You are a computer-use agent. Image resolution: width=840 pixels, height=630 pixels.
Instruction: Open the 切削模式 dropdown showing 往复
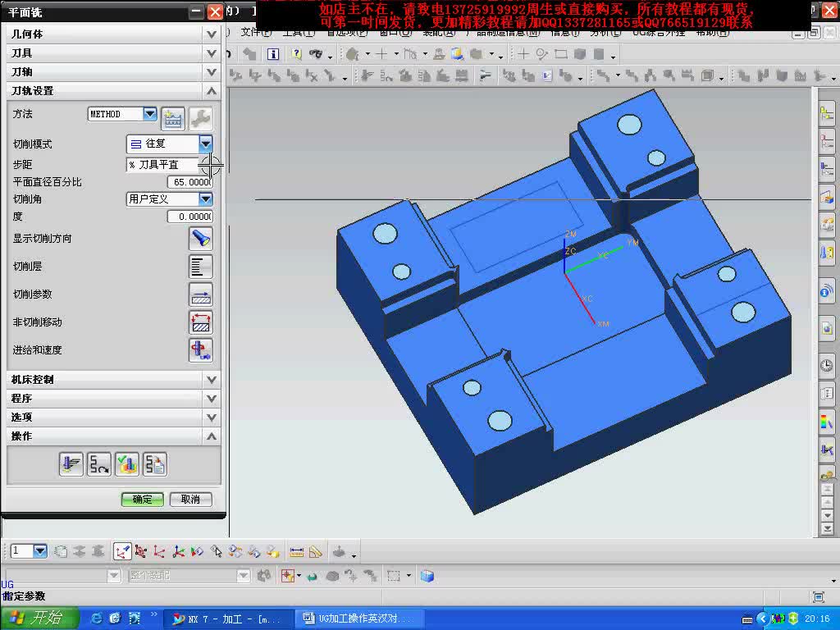tap(206, 144)
